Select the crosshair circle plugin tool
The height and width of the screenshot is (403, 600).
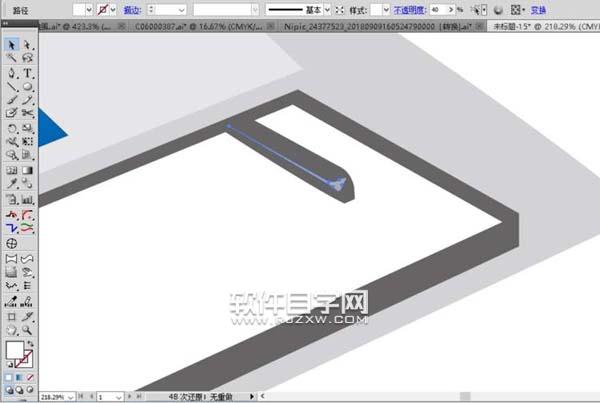pyautogui.click(x=11, y=243)
